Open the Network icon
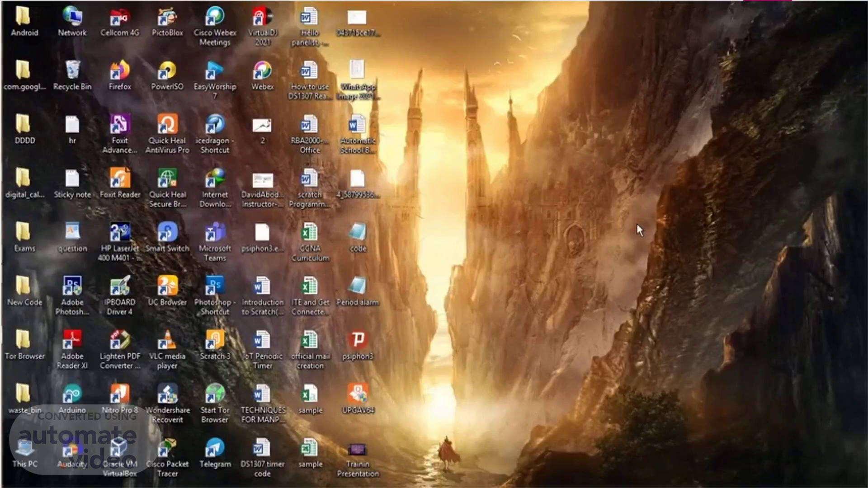 pyautogui.click(x=72, y=21)
